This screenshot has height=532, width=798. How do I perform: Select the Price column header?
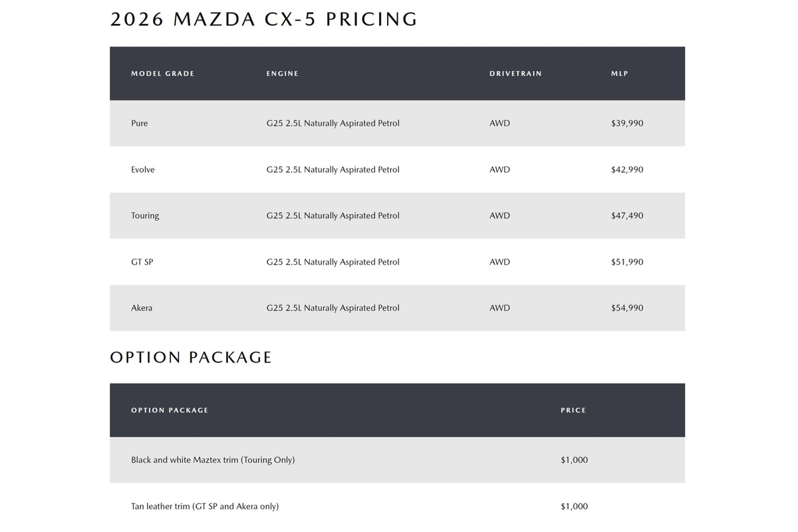pyautogui.click(x=573, y=410)
